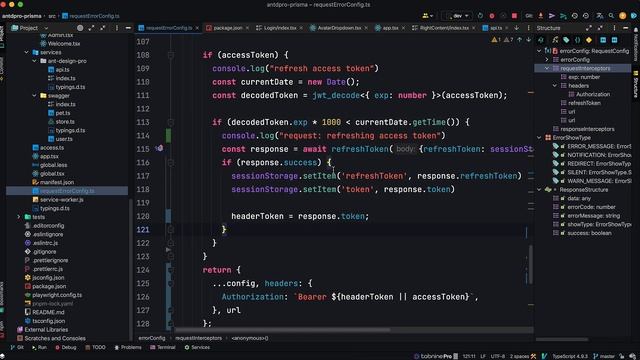The image size is (640, 360).
Task: Click the rerun icon beside dev configuration
Action: (480, 16)
